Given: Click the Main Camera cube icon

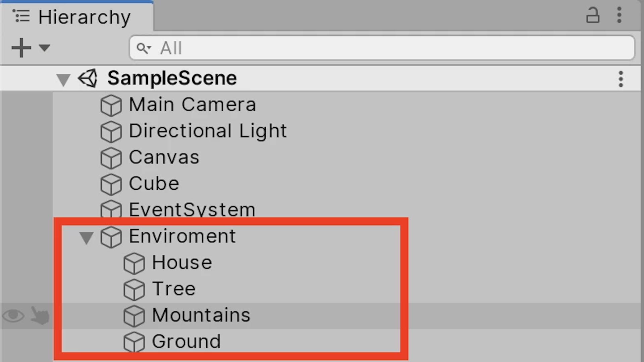Looking at the screenshot, I should pos(111,105).
